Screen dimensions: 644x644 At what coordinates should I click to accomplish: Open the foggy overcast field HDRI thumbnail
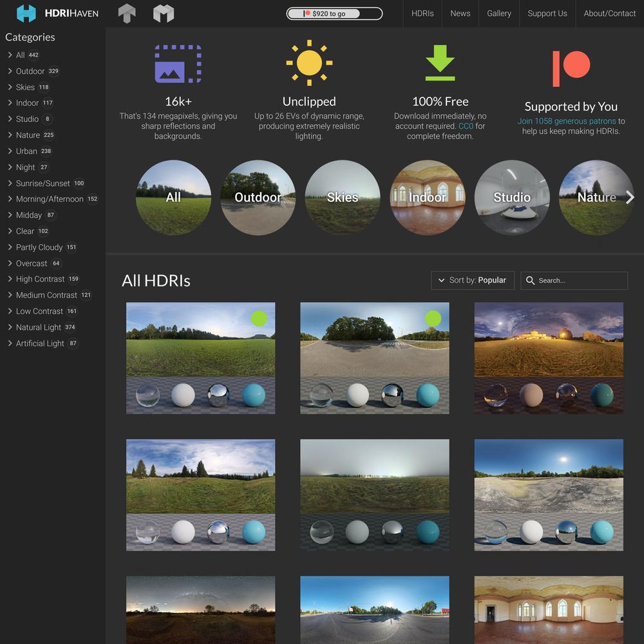[375, 495]
